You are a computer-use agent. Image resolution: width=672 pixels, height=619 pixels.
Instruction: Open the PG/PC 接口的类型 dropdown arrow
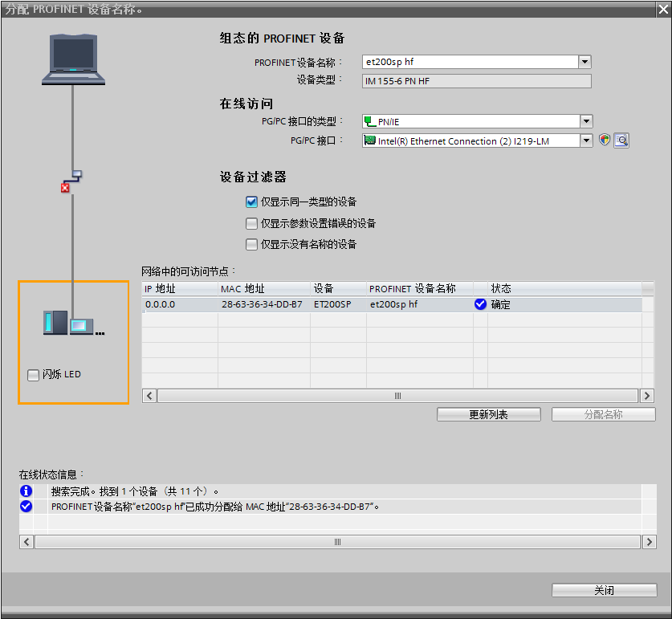click(x=586, y=121)
